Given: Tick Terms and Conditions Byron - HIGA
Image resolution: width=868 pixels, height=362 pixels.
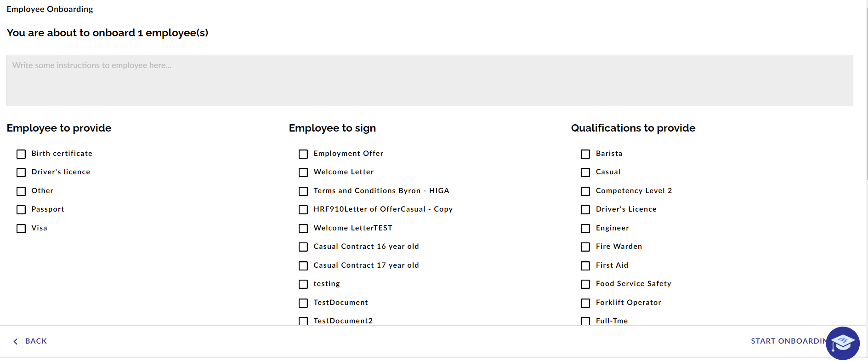Looking at the screenshot, I should 303,191.
